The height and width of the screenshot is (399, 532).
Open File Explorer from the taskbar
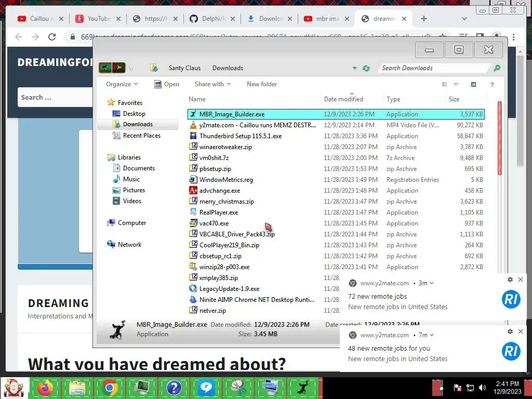[x=78, y=388]
